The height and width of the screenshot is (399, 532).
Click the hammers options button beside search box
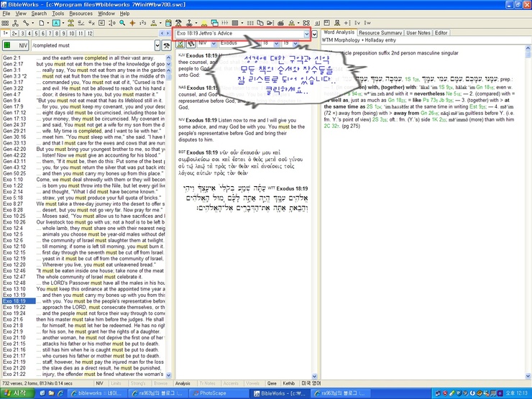[166, 45]
